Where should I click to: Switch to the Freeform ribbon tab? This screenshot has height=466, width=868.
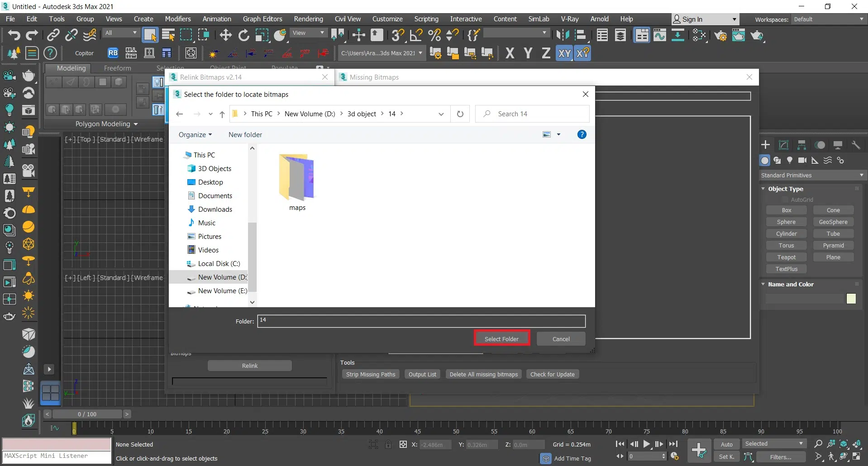click(117, 68)
